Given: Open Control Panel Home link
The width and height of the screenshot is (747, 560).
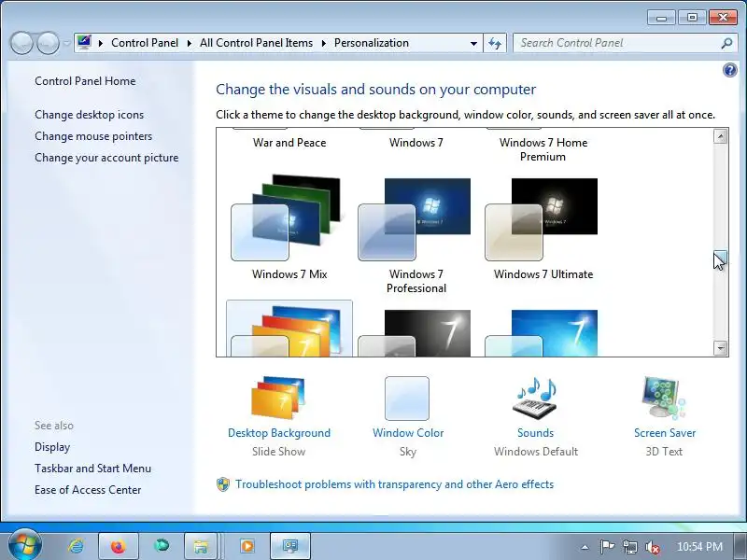Looking at the screenshot, I should pos(85,81).
